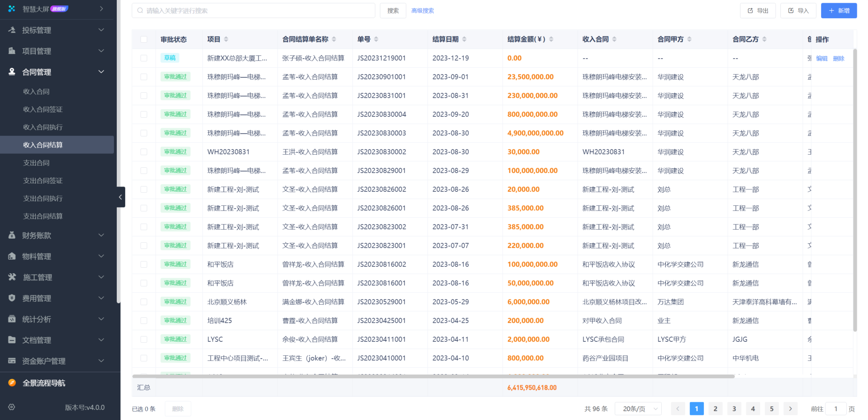Open the 20条/页 page size dropdown
This screenshot has width=868, height=420.
(638, 409)
